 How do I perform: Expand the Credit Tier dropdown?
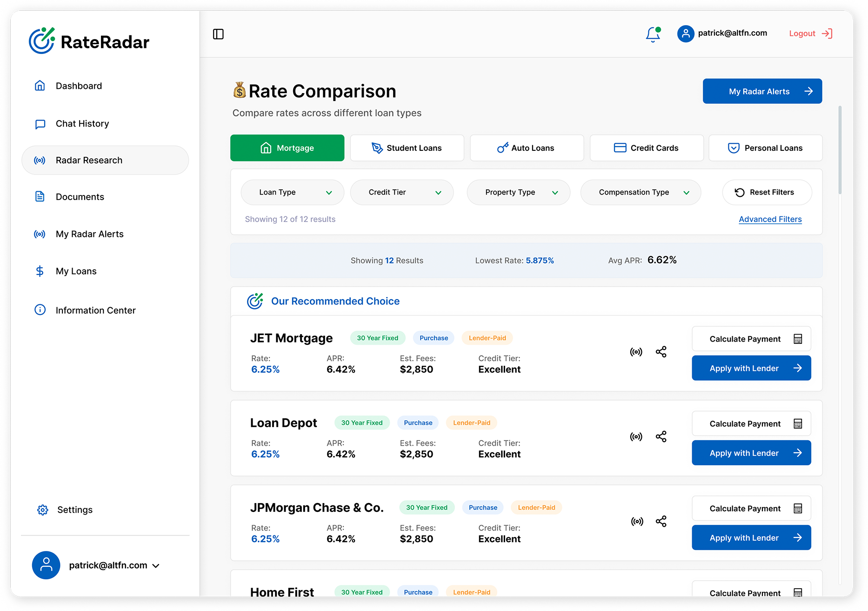(x=402, y=192)
